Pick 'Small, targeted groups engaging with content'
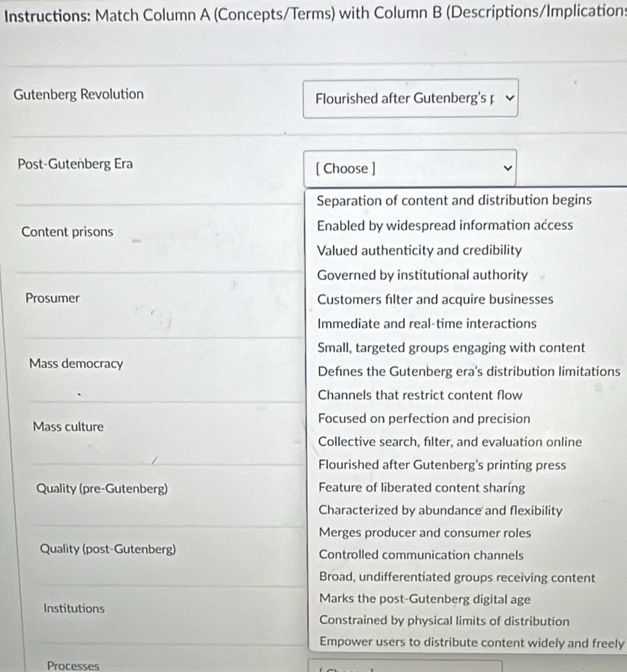The height and width of the screenshot is (672, 627). pos(451,348)
